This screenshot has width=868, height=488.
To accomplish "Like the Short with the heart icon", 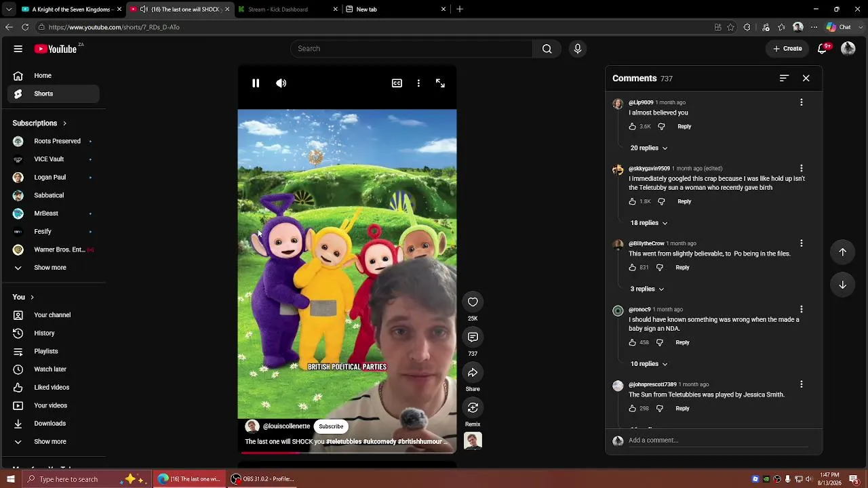I will [473, 302].
